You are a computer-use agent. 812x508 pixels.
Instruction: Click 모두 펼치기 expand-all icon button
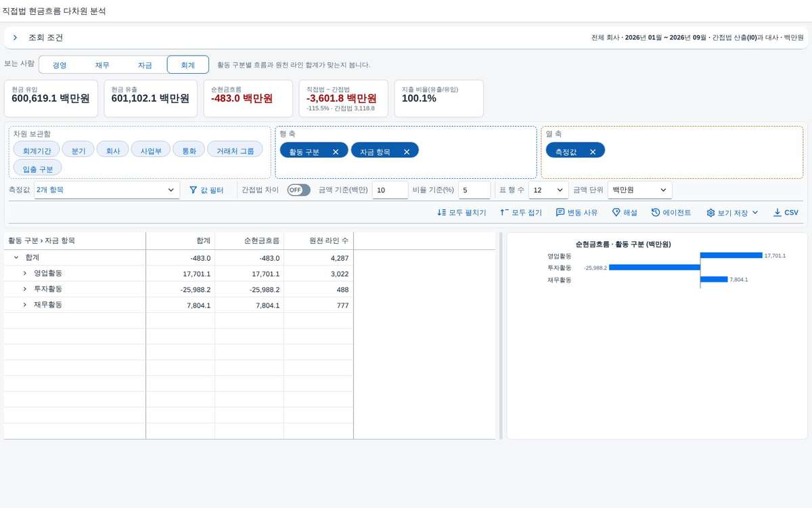click(x=461, y=212)
